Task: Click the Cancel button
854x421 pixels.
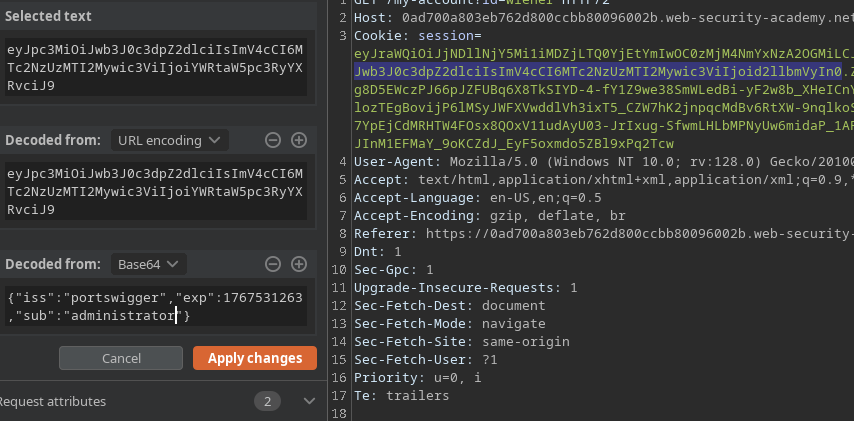Action: coord(121,358)
